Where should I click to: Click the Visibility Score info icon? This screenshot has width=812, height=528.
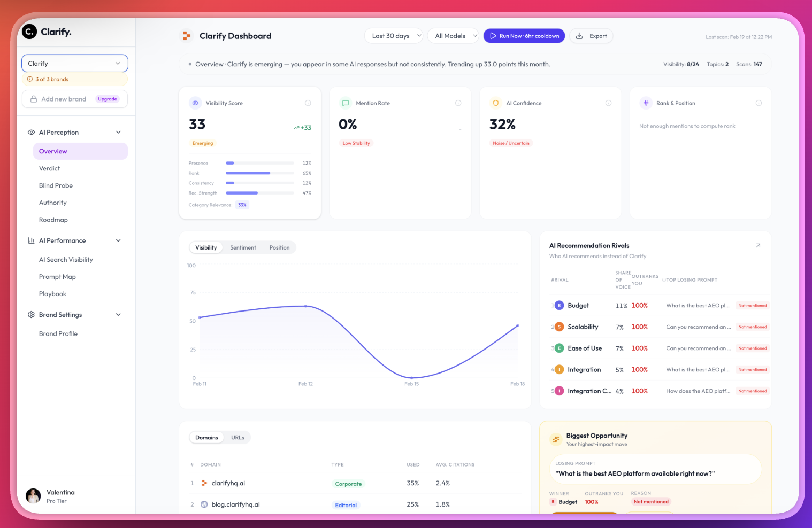[x=308, y=103]
